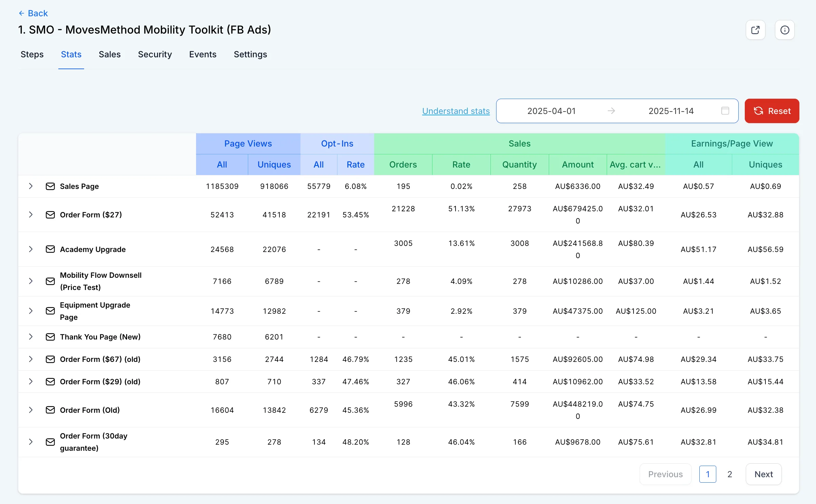Click the info circle icon button
816x504 pixels.
(x=784, y=30)
